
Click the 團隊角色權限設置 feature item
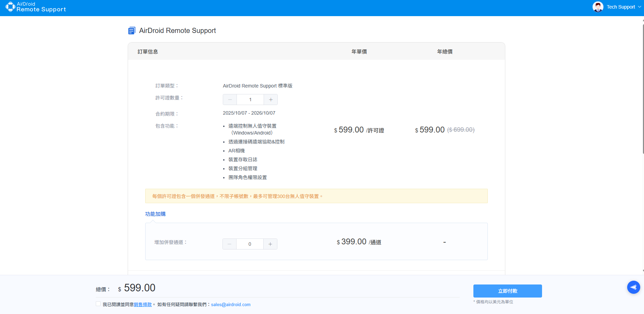[x=248, y=177]
